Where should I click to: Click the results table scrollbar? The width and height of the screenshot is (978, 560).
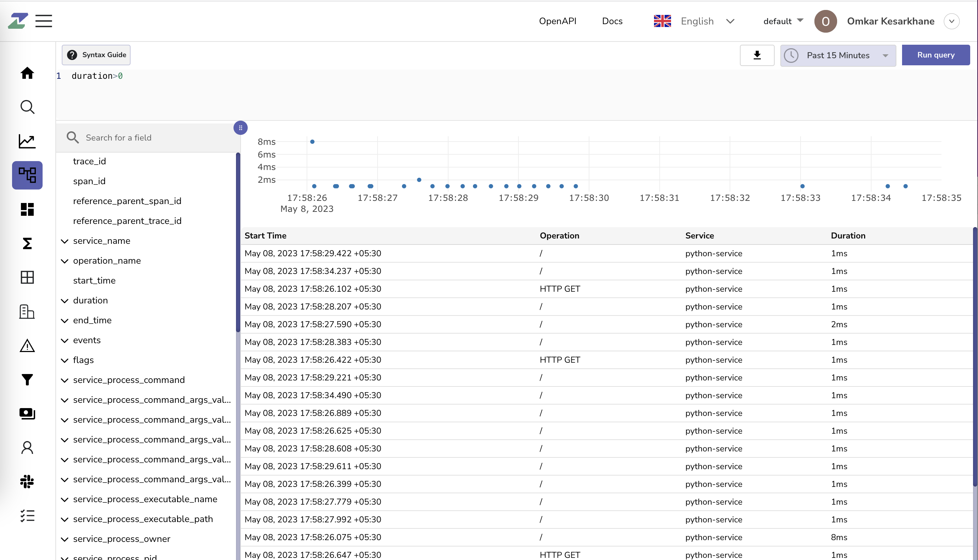pos(975,357)
